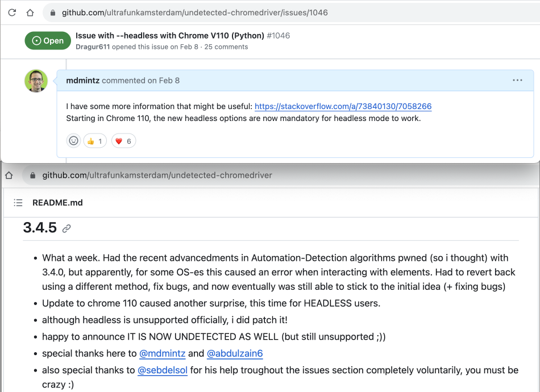The height and width of the screenshot is (392, 540).
Task: Click the mdmintz username in the comment header
Action: pos(82,81)
